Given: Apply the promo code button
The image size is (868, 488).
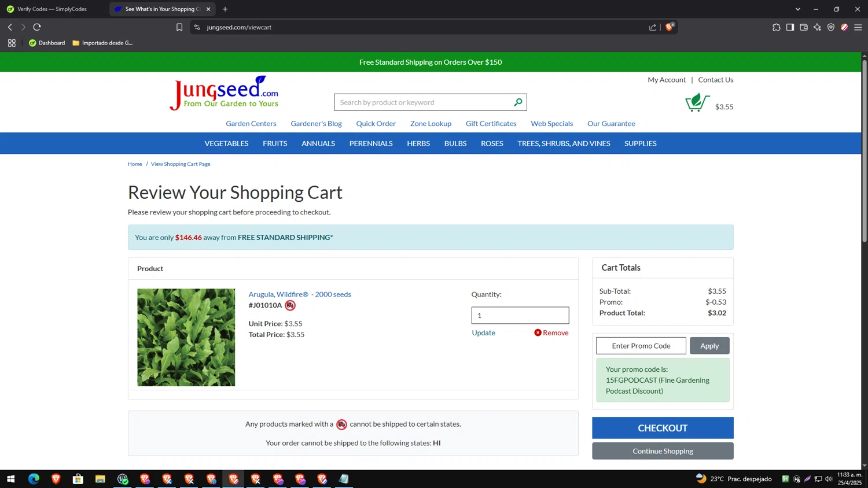Looking at the screenshot, I should [709, 346].
